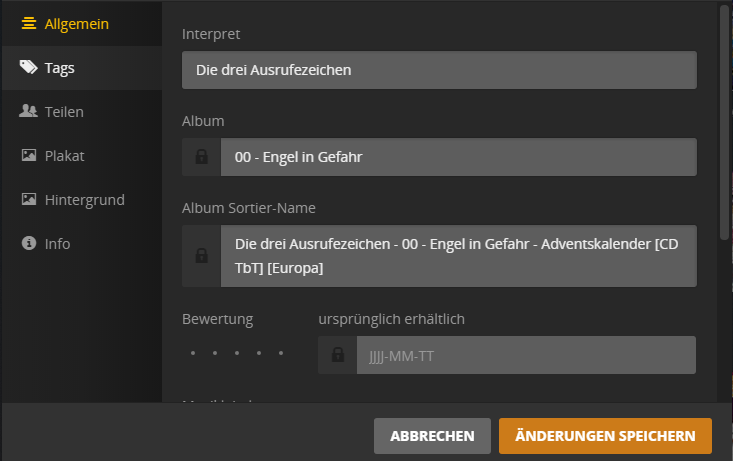
Task: Toggle the lock on Album Sortier-Name
Action: point(201,256)
